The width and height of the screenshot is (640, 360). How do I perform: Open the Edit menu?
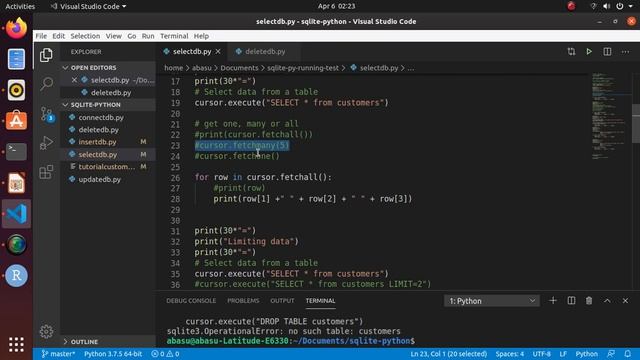(x=58, y=36)
